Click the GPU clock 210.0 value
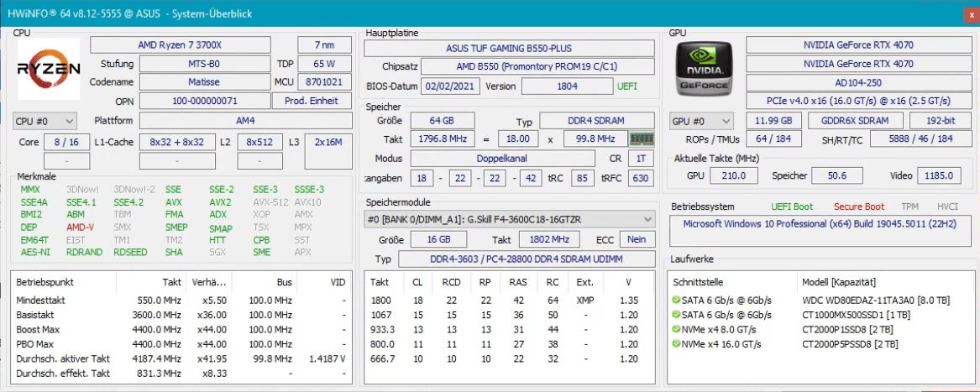980x392 pixels. click(735, 175)
